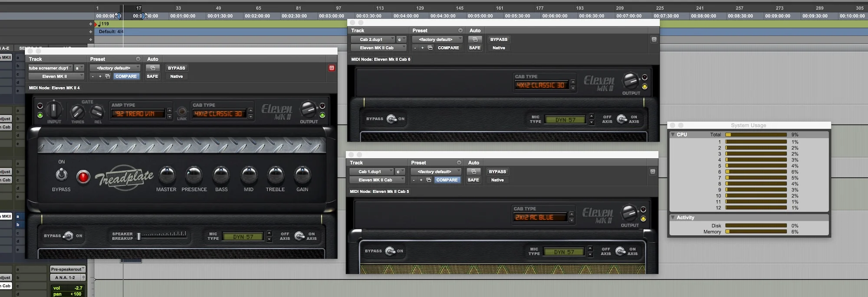The height and width of the screenshot is (297, 868).
Task: Collapse the CPU section in System Usage
Action: coord(673,135)
